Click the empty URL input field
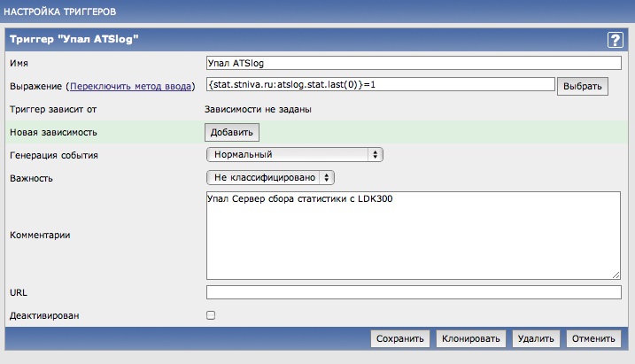 (414, 292)
